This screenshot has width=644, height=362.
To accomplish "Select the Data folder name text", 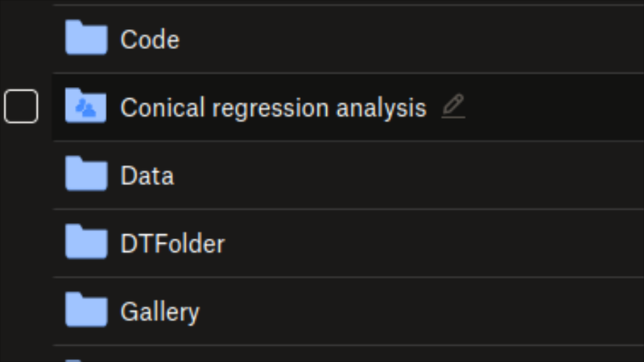I will [147, 175].
